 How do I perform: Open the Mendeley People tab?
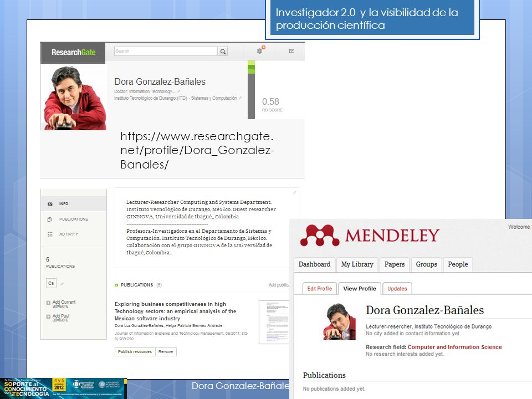click(x=458, y=264)
